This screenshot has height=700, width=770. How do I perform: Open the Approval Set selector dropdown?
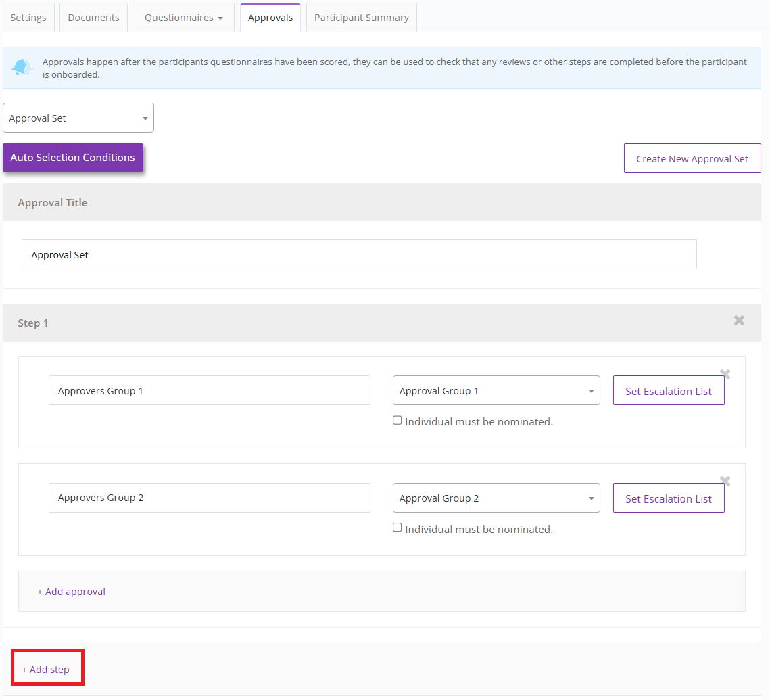click(x=78, y=118)
